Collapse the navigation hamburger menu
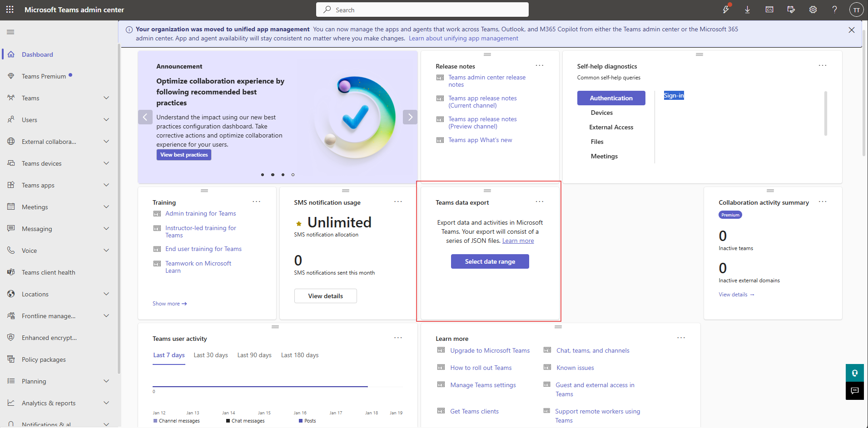Screen dimensions: 868x428 (10, 32)
